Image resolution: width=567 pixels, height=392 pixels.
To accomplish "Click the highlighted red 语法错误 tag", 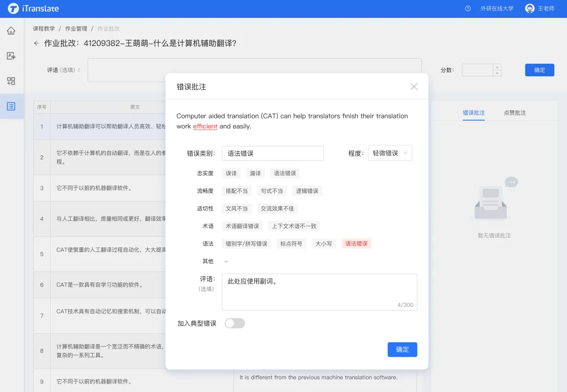I will pos(356,244).
